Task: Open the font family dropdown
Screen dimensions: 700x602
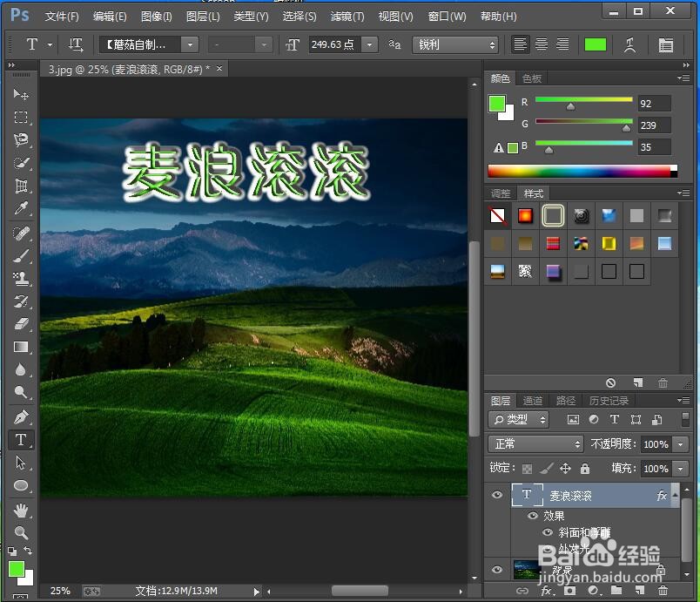Action: coord(190,44)
